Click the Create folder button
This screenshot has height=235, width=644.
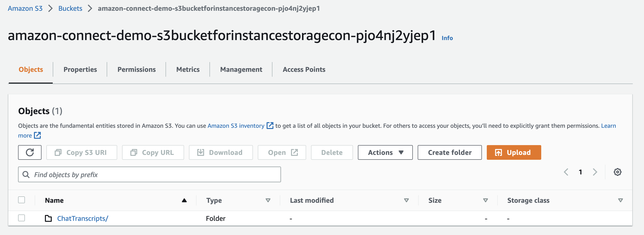coord(449,152)
